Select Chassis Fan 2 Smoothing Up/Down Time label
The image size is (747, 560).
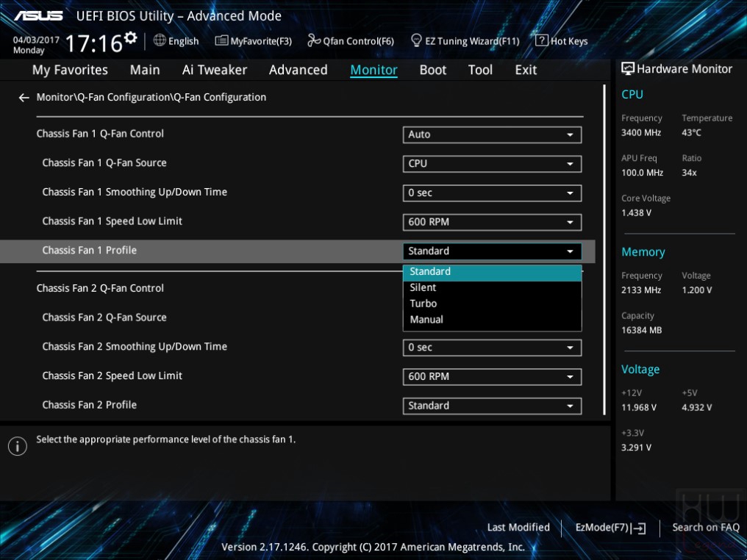(135, 347)
